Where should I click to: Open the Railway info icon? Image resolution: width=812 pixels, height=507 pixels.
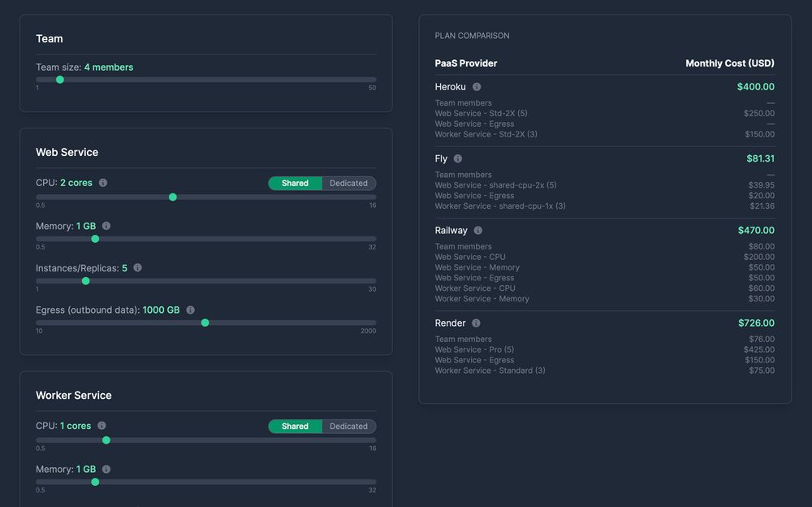(x=478, y=230)
